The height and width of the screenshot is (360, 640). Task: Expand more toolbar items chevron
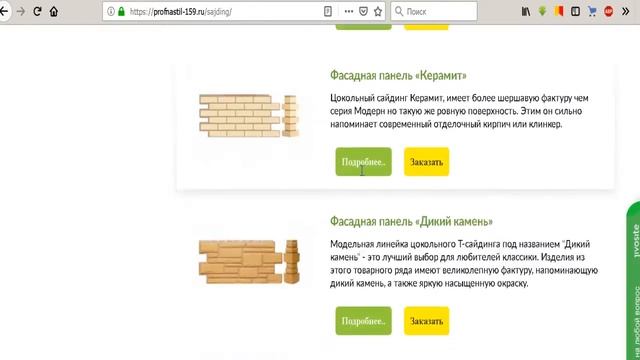(x=625, y=11)
